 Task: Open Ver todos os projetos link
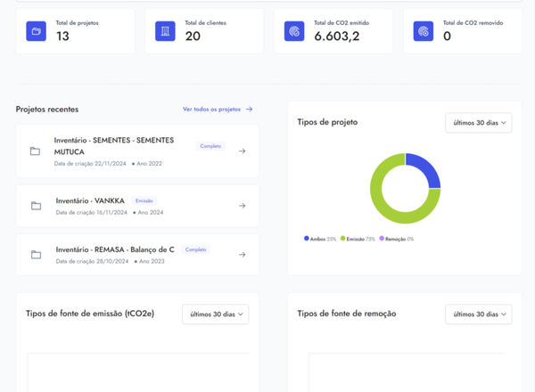click(x=211, y=109)
